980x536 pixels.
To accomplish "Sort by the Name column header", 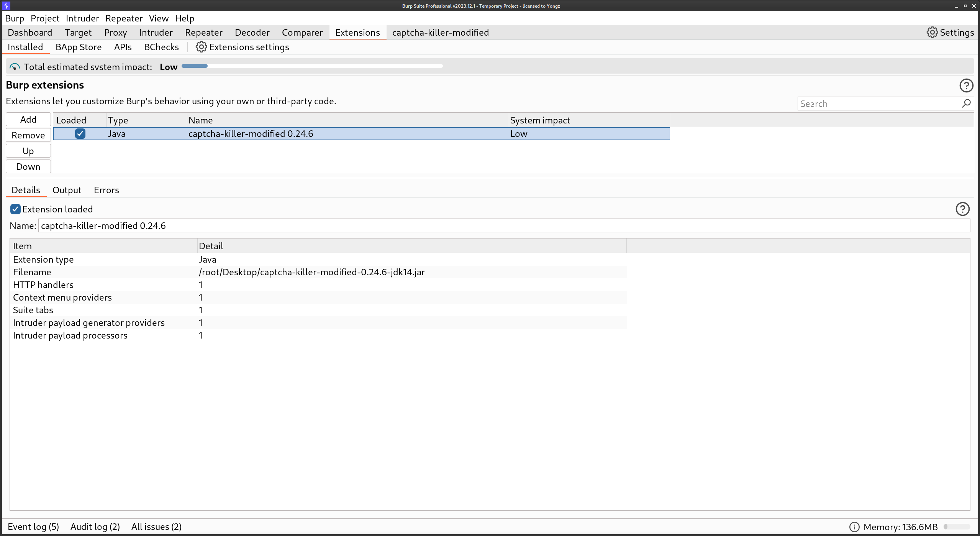I will pyautogui.click(x=348, y=120).
